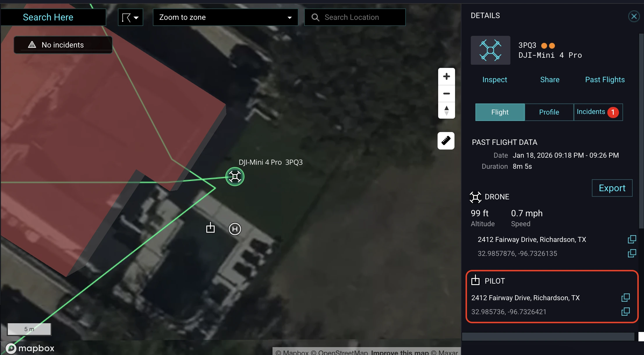Reset map bearing with compass icon

[x=446, y=110]
